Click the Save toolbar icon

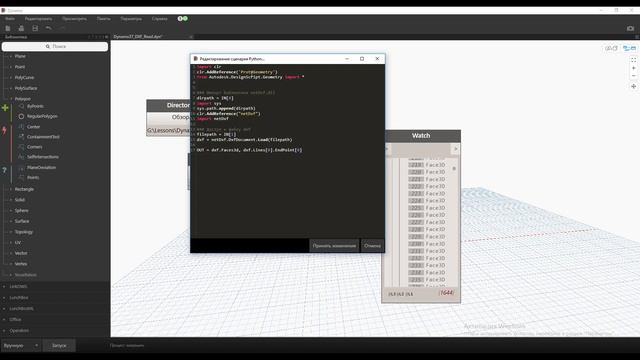pyautogui.click(x=35, y=28)
